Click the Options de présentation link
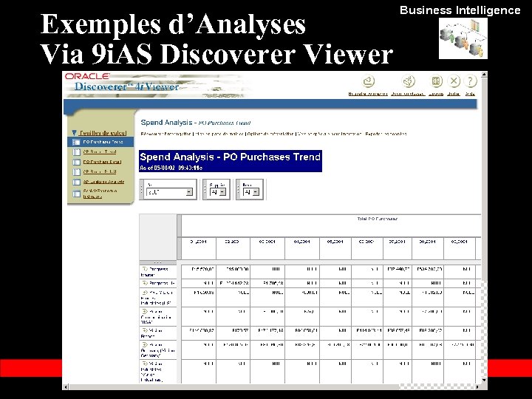This screenshot has width=532, height=399. pyautogui.click(x=270, y=134)
